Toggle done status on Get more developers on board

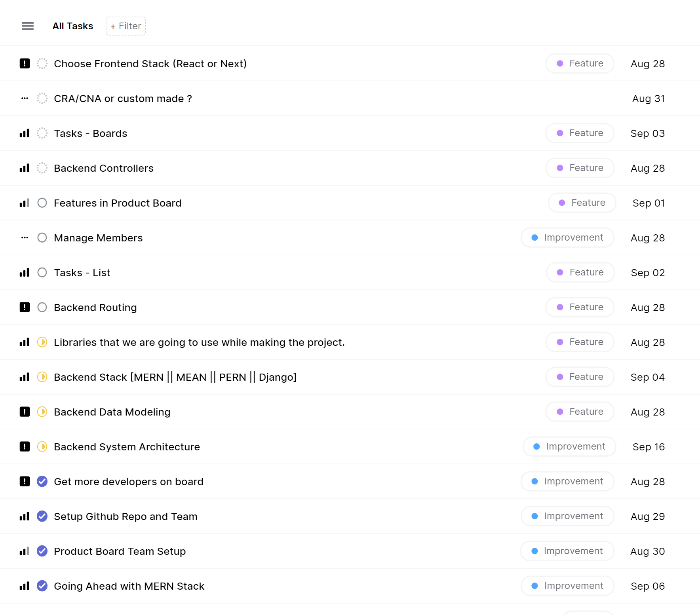pos(42,481)
